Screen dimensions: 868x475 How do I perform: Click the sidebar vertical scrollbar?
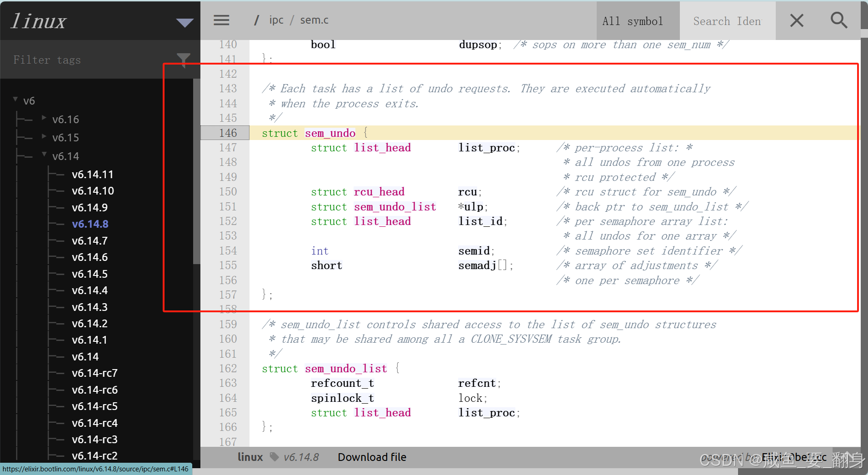point(196,171)
